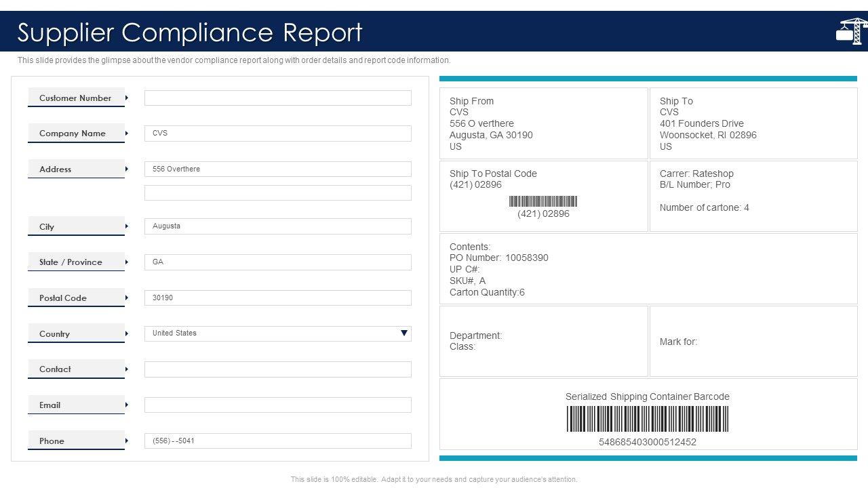Click the City field containing Augusta

point(277,226)
